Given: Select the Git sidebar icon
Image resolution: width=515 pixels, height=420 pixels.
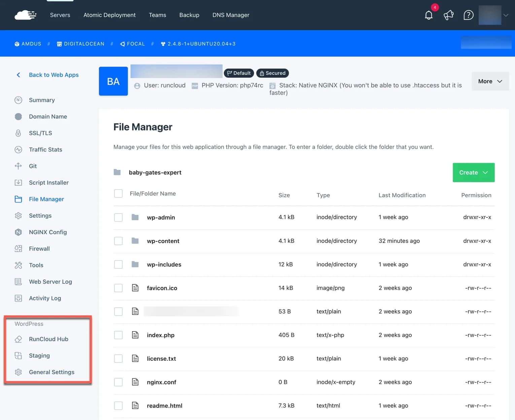Looking at the screenshot, I should click(19, 166).
